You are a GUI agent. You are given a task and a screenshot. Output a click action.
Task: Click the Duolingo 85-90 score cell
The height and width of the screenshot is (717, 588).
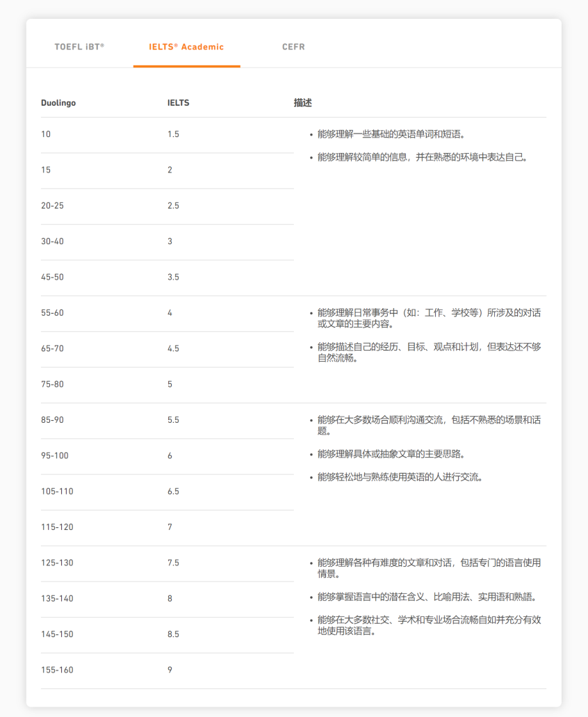click(52, 420)
